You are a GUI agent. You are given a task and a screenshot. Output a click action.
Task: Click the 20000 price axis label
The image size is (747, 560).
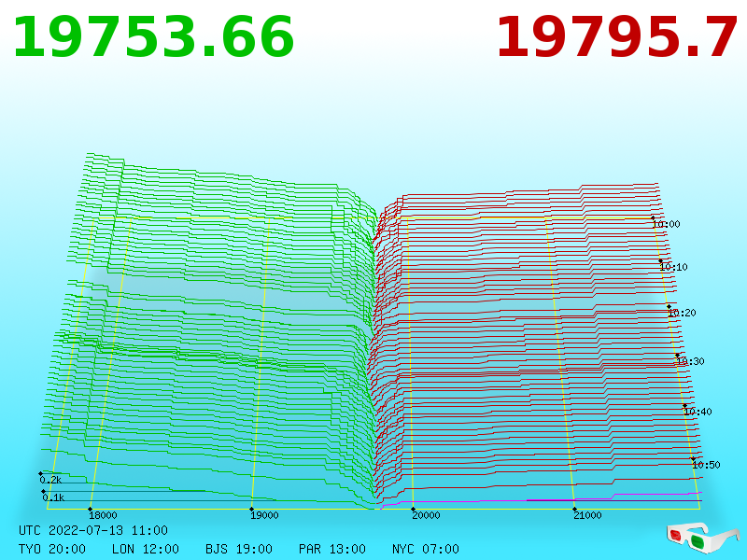click(426, 515)
